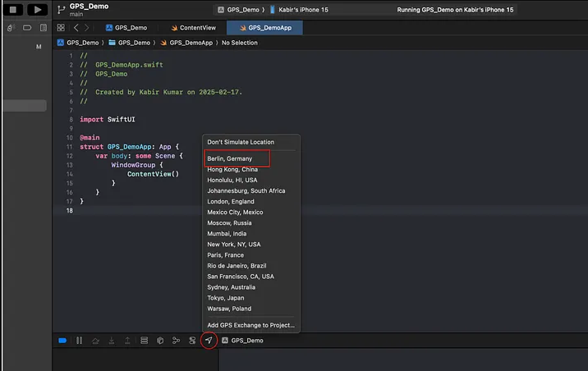This screenshot has width=588, height=371.
Task: Open the Debug View Hierarchy icon
Action: [144, 340]
